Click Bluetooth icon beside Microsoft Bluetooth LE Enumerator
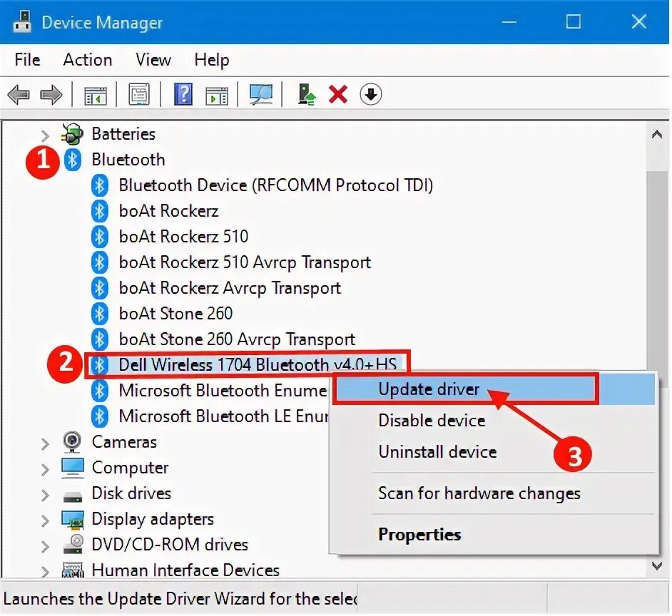Viewport: 672px width, 616px height. [99, 416]
